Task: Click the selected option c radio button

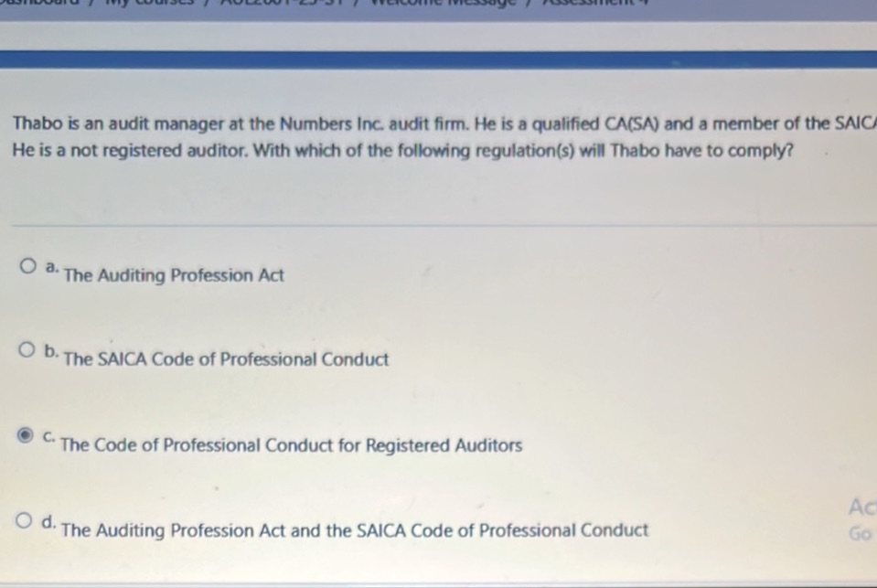Action: click(29, 437)
